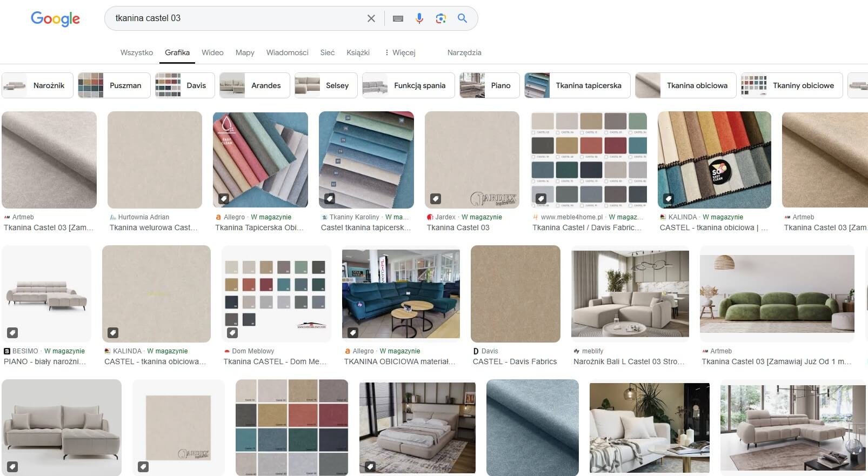This screenshot has height=476, width=868.
Task: Filter results by Tkanina obiciowa chip
Action: click(x=685, y=85)
